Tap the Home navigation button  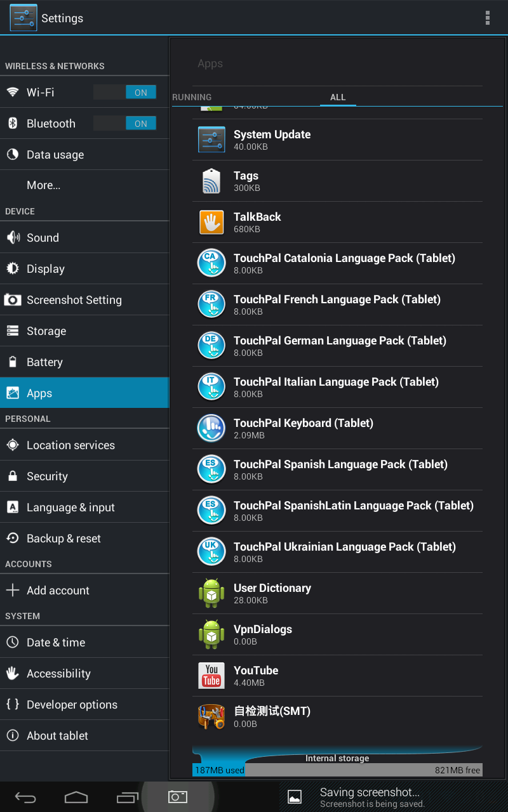coord(76,797)
